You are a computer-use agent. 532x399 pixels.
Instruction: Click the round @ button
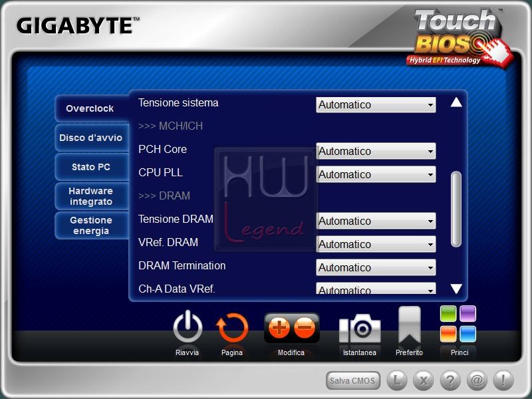click(477, 380)
